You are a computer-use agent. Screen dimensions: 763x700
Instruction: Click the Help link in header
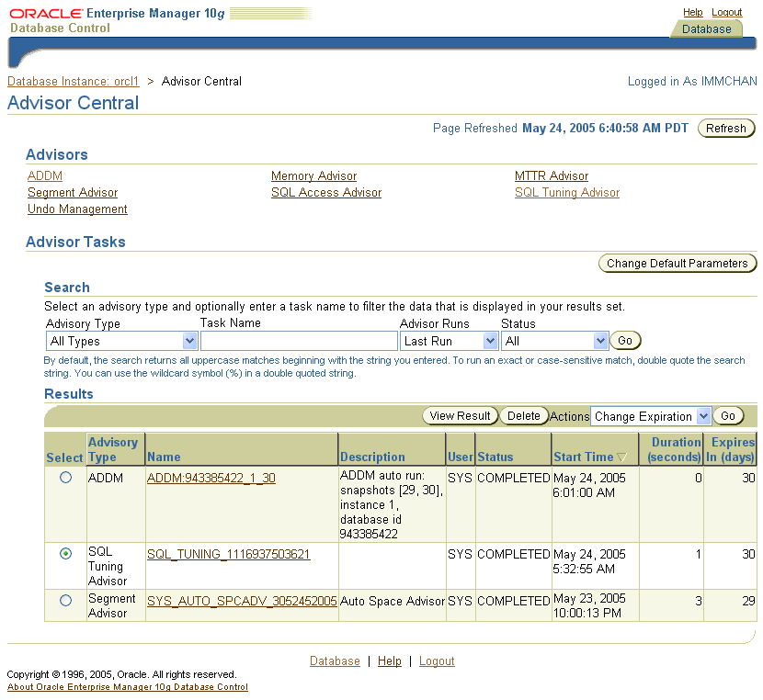(x=692, y=12)
